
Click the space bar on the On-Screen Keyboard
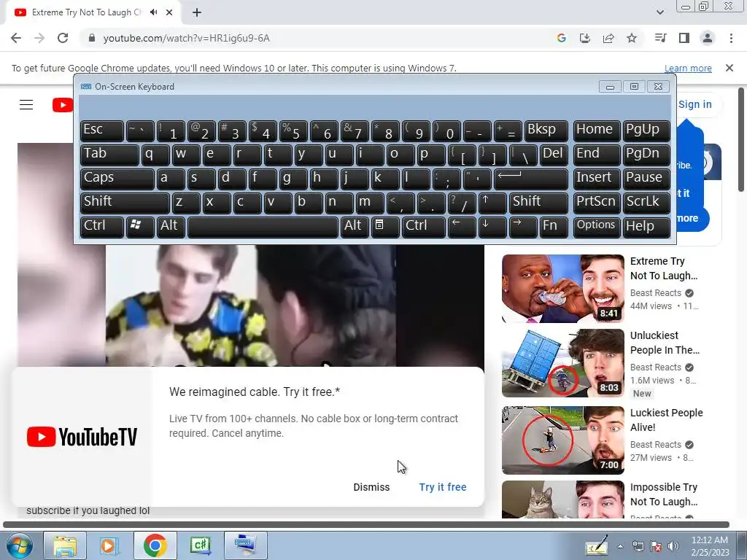pos(263,227)
